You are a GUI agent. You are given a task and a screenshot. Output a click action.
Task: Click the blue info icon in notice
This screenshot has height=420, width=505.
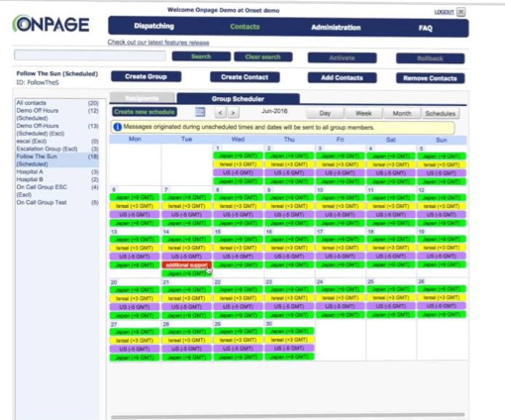117,127
